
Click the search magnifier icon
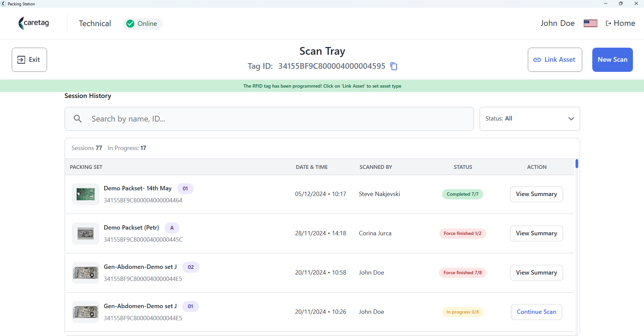(x=78, y=118)
